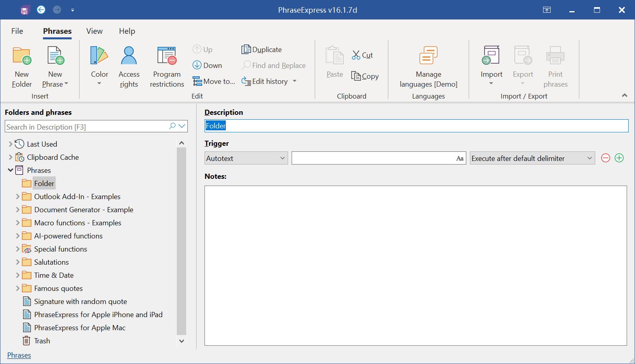Click Print phrases icon
635x364 pixels.
(555, 56)
